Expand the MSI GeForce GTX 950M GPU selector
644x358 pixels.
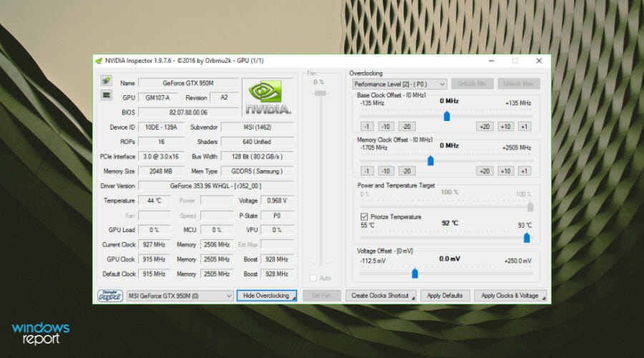click(x=180, y=296)
